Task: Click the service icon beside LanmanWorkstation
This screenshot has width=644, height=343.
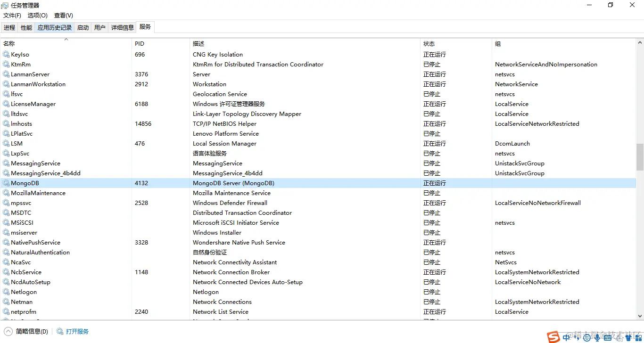Action: tap(6, 84)
